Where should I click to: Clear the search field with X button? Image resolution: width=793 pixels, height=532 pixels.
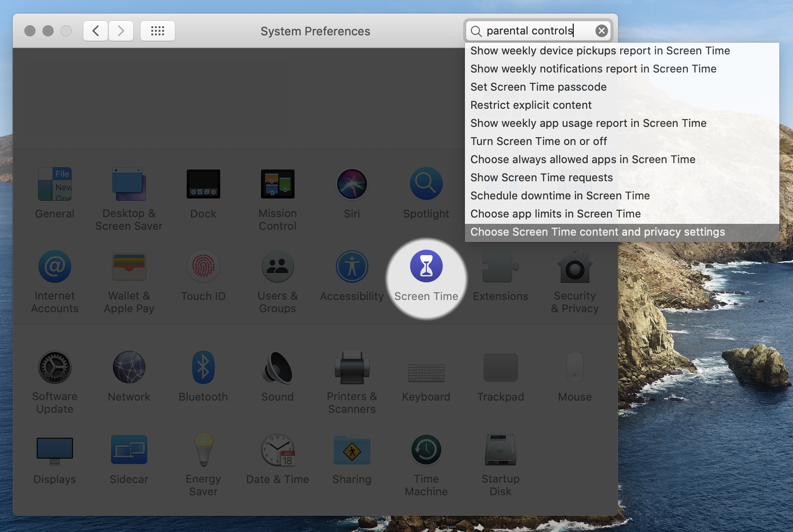[x=602, y=31]
